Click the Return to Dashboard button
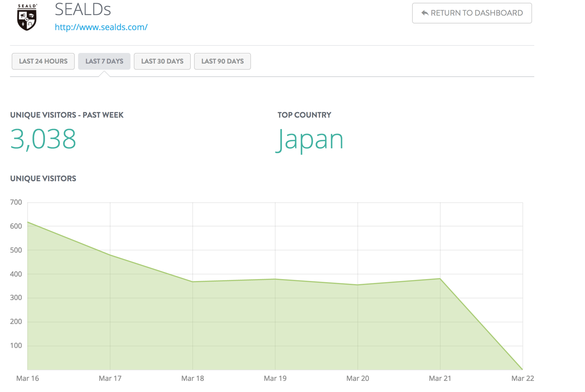Viewport: 585px width, 392px height. tap(472, 13)
